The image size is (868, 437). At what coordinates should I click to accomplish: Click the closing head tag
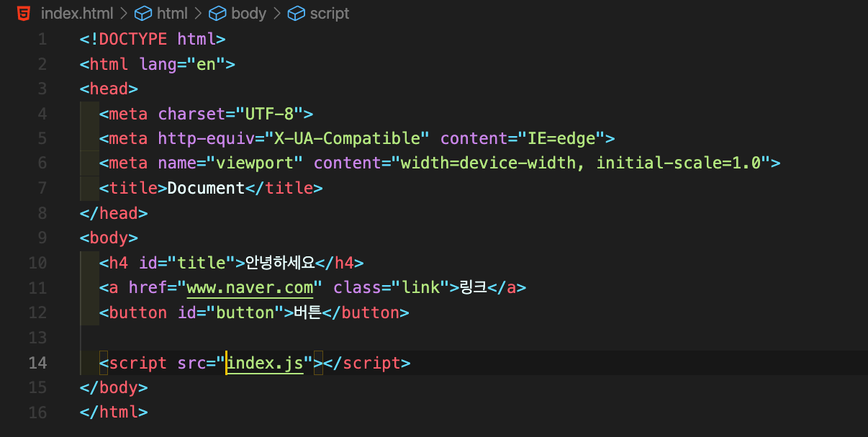114,213
